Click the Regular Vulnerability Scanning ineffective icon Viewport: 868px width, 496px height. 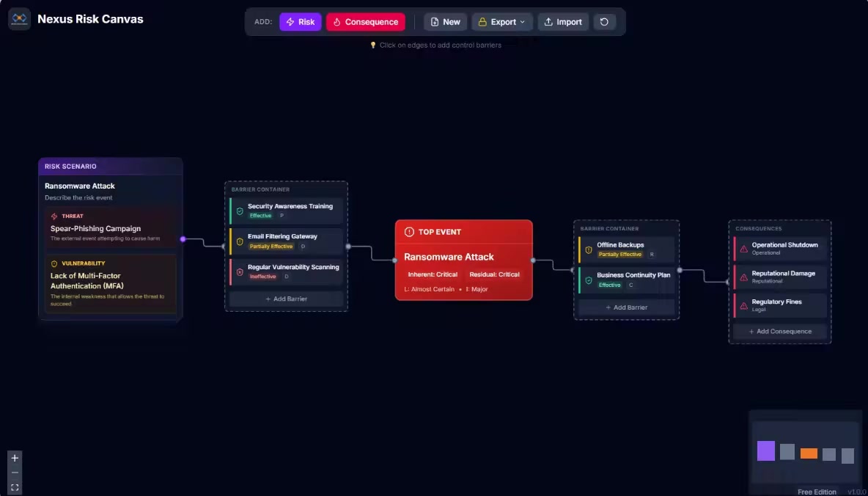point(240,271)
